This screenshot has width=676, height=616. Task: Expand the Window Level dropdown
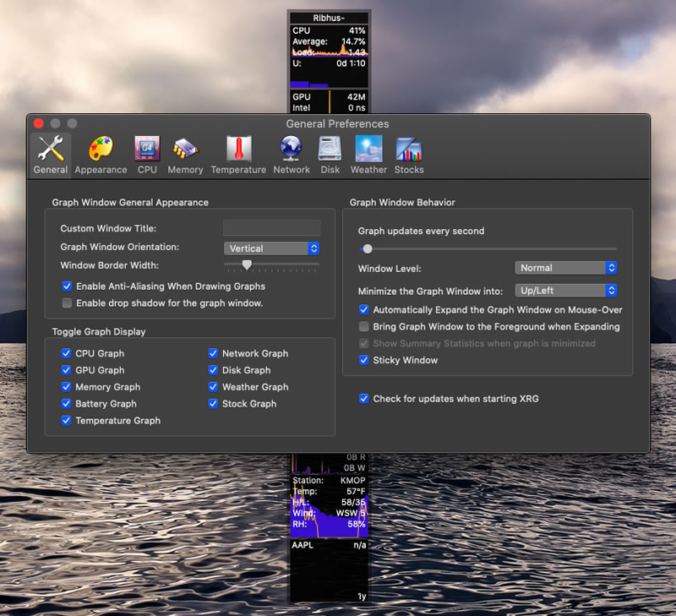click(x=565, y=268)
